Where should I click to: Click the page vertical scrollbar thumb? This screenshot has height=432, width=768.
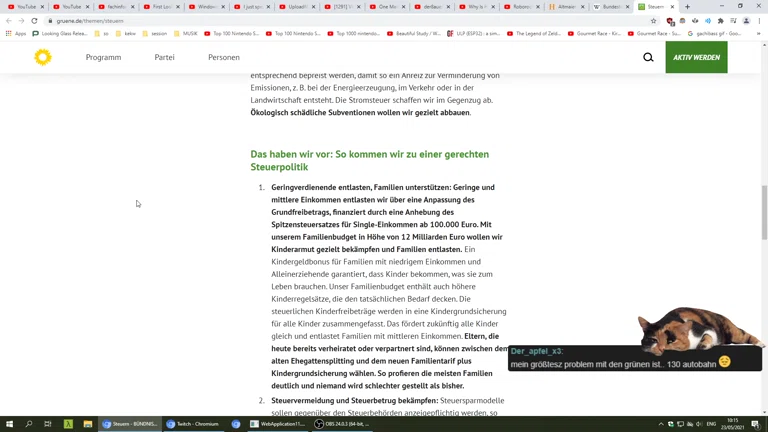[764, 212]
